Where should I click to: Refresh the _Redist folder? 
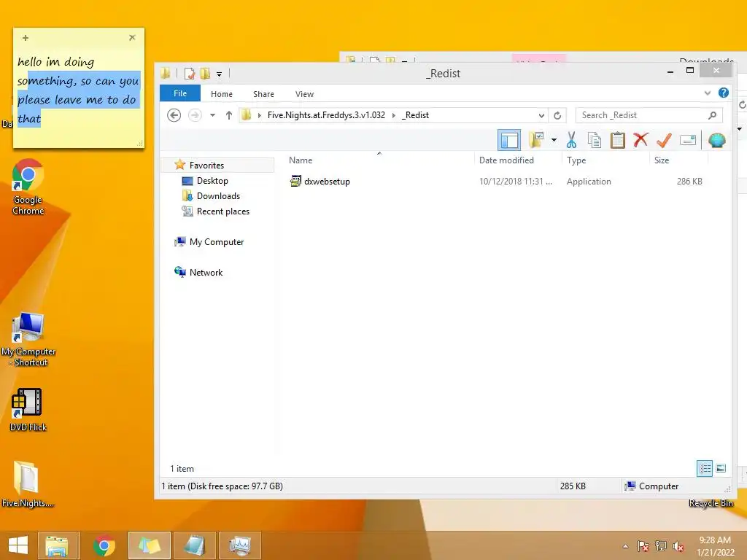pos(557,115)
